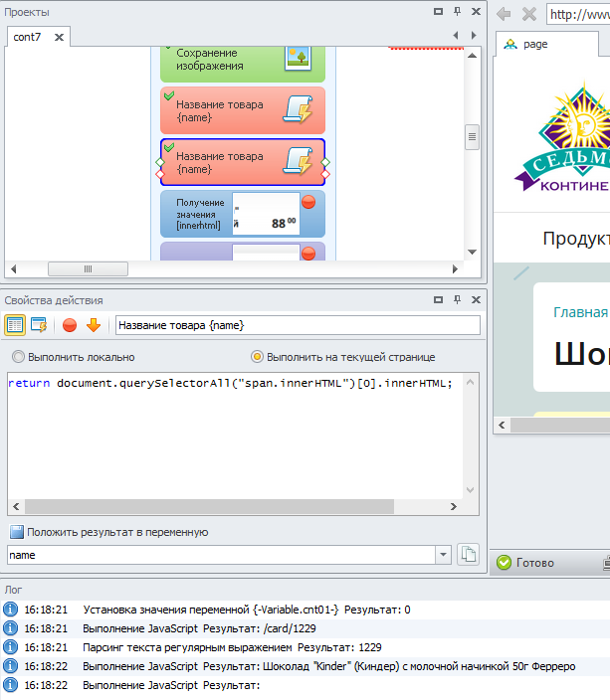Pin the Проекты panel
610x700 pixels.
pyautogui.click(x=457, y=12)
